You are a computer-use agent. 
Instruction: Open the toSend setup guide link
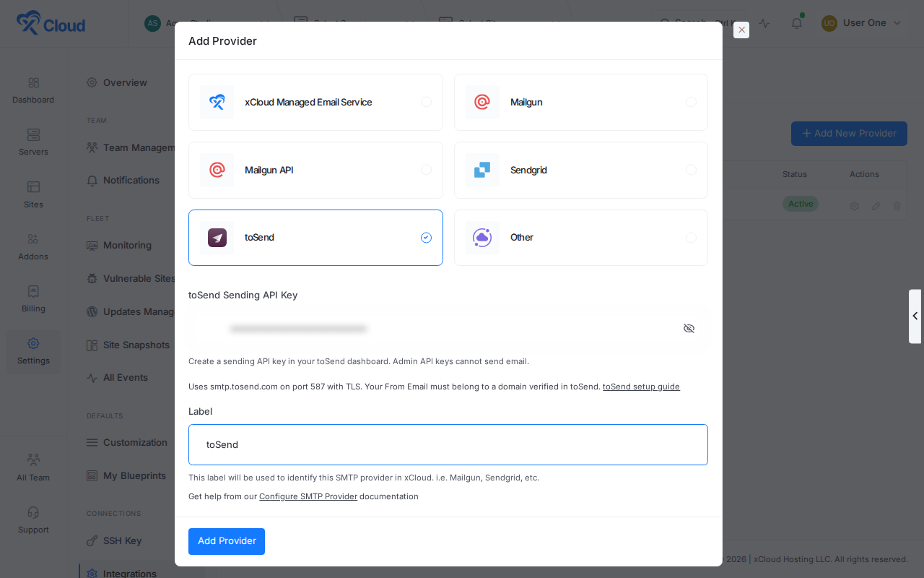(x=641, y=387)
